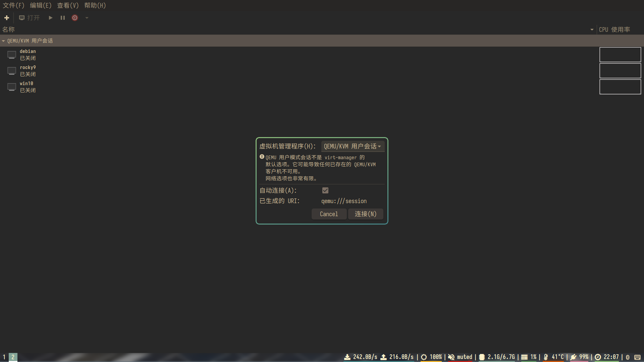Image resolution: width=644 pixels, height=362 pixels.
Task: Click the 打开 console toolbar button
Action: coord(30,18)
